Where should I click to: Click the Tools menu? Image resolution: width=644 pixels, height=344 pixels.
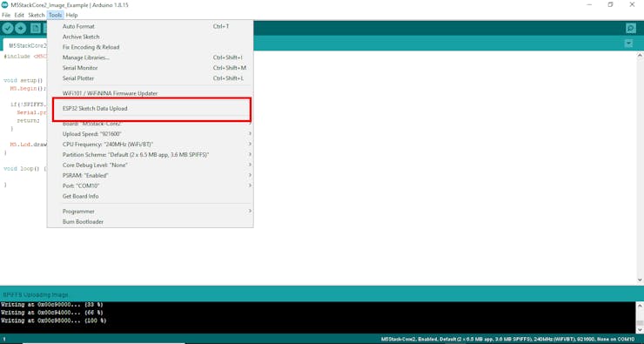pyautogui.click(x=55, y=15)
